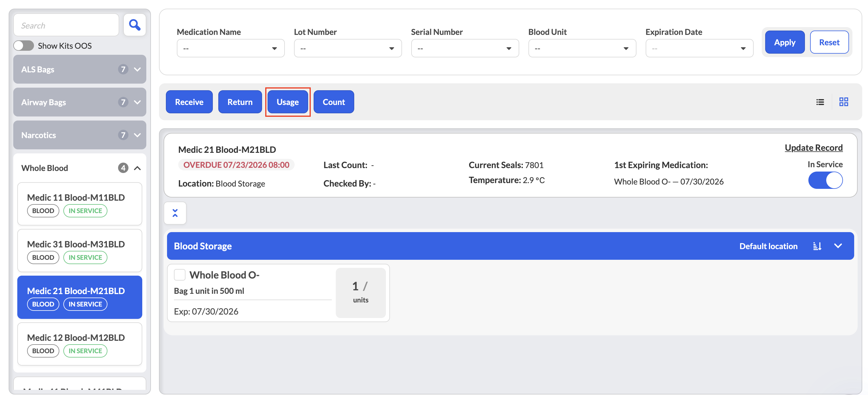Click the Return button
This screenshot has width=868, height=395.
pyautogui.click(x=240, y=102)
